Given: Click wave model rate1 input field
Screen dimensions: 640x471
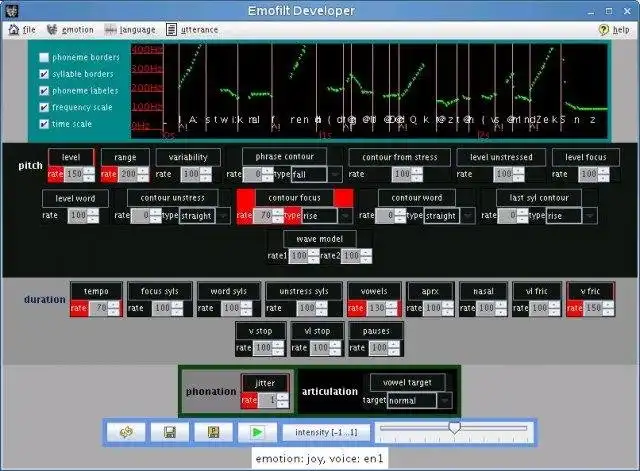Looking at the screenshot, I should pos(299,256).
